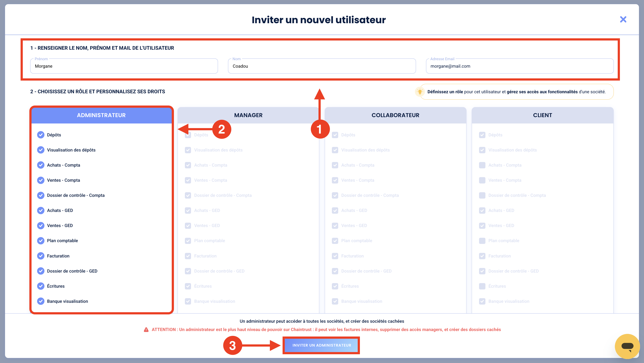This screenshot has width=644, height=363.
Task: Click the Adresse Email input field
Action: click(520, 66)
